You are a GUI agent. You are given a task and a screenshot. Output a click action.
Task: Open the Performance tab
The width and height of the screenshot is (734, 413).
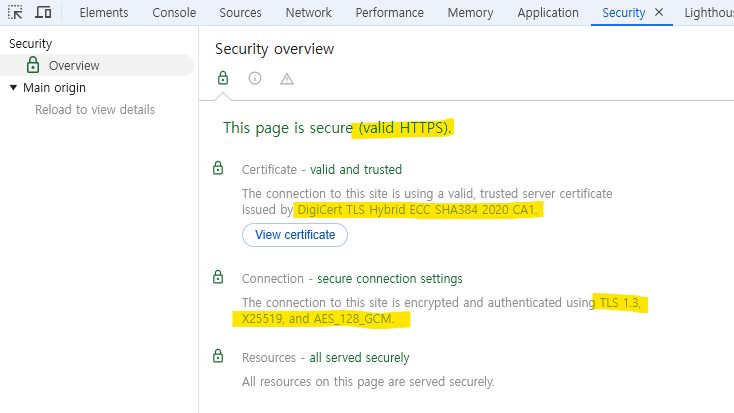(389, 13)
